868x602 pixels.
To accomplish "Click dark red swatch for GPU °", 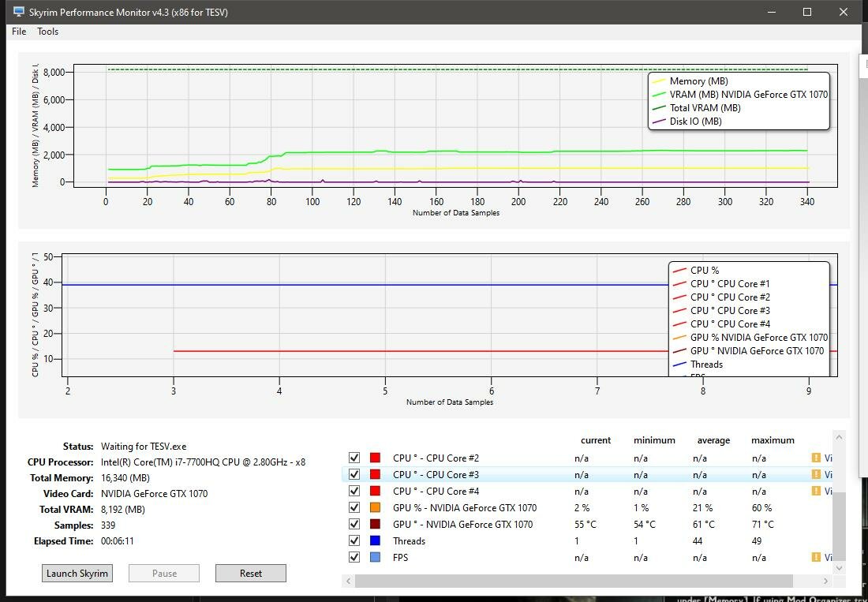I will point(376,525).
